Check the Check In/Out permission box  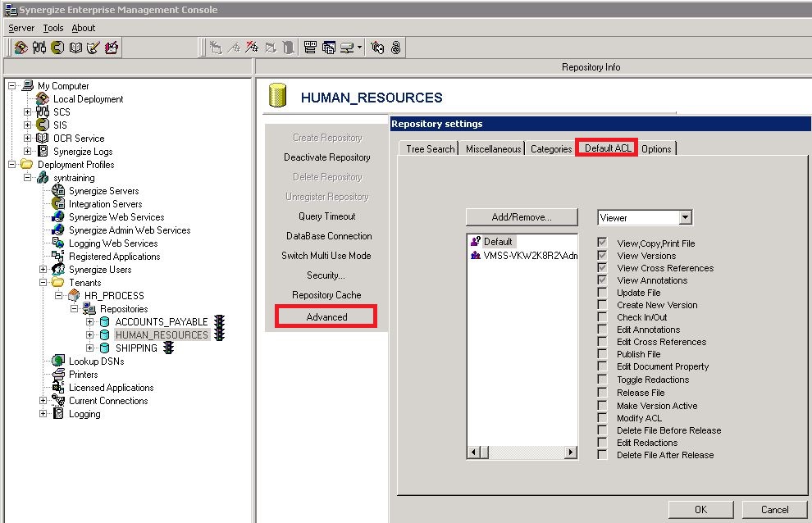[x=602, y=316]
